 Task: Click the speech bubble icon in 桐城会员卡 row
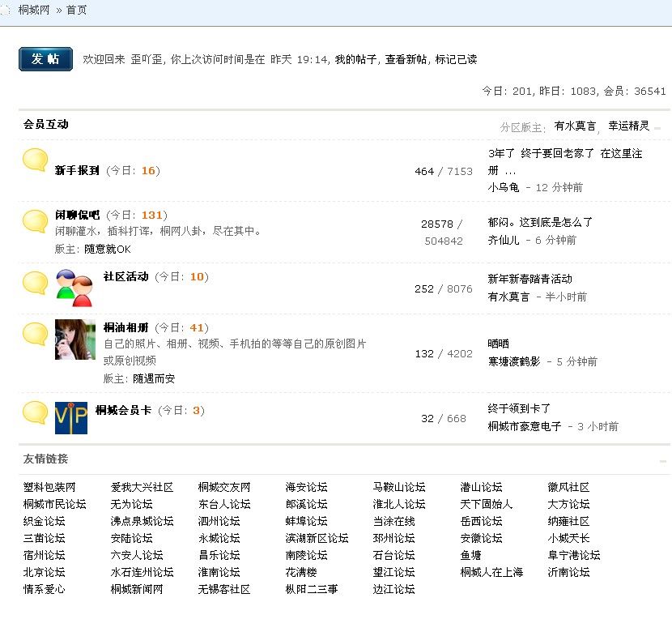click(x=35, y=412)
